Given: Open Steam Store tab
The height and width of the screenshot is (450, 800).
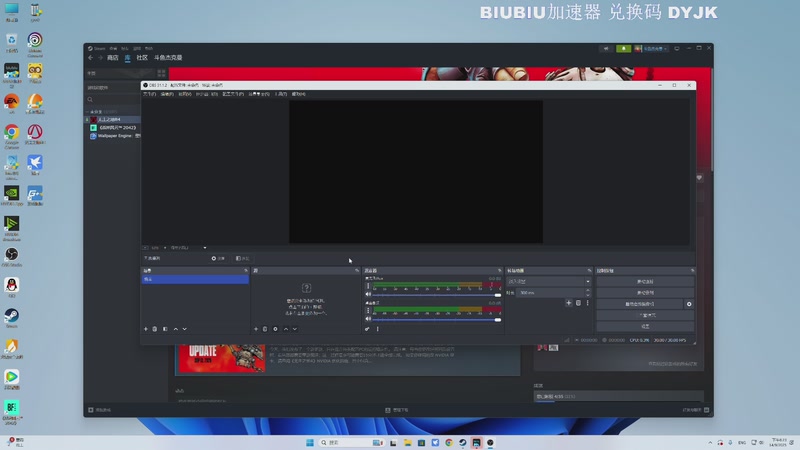Looking at the screenshot, I should coord(113,58).
